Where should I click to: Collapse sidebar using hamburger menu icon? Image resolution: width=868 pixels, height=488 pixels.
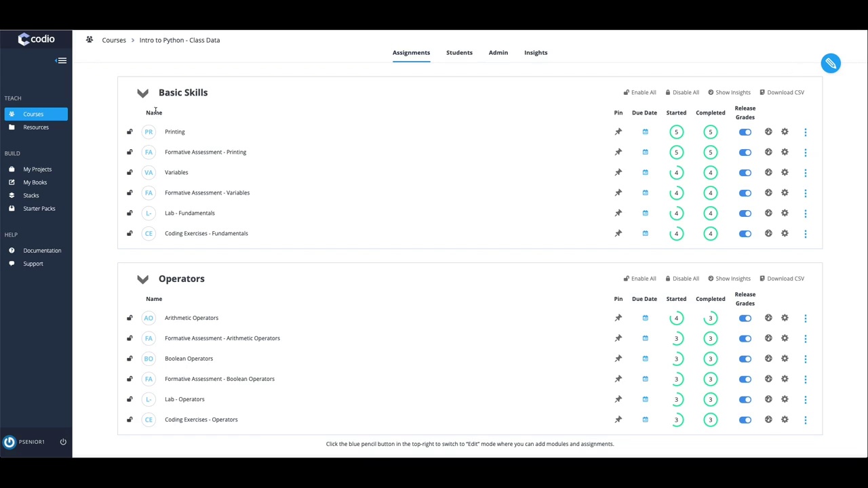(x=62, y=61)
